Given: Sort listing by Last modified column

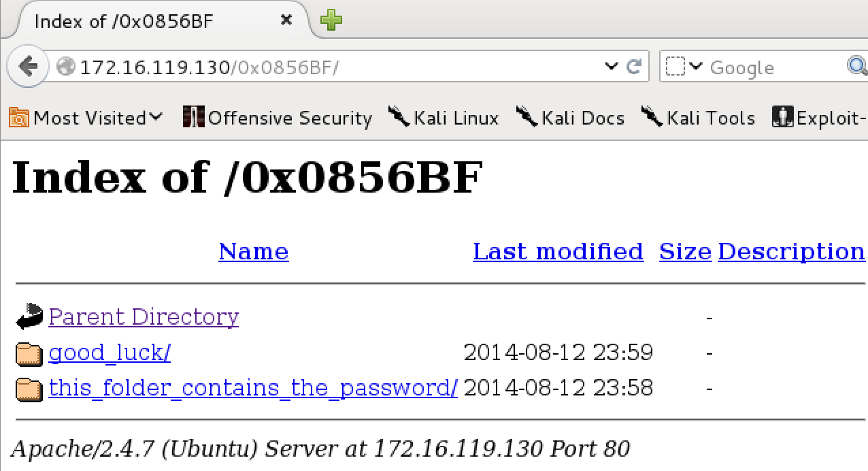Looking at the screenshot, I should coord(558,252).
